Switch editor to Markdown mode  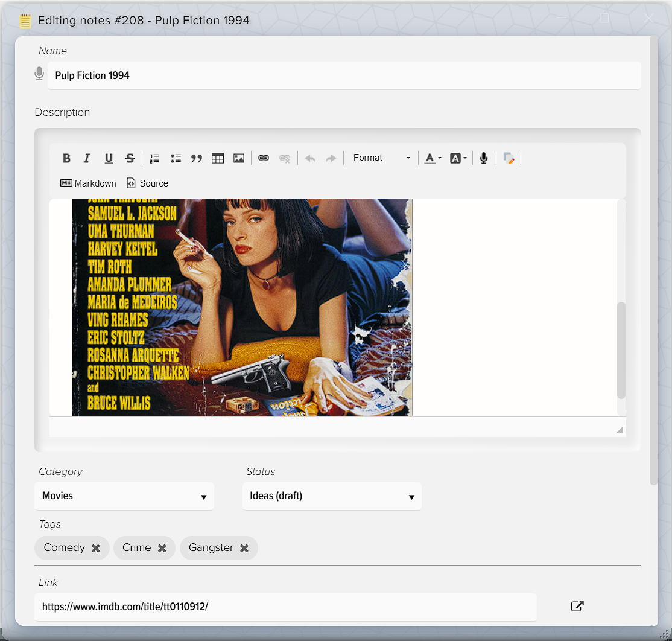coord(88,183)
